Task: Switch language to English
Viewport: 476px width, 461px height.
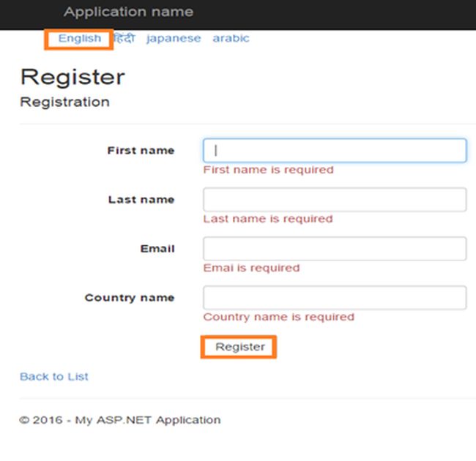Action: (80, 38)
